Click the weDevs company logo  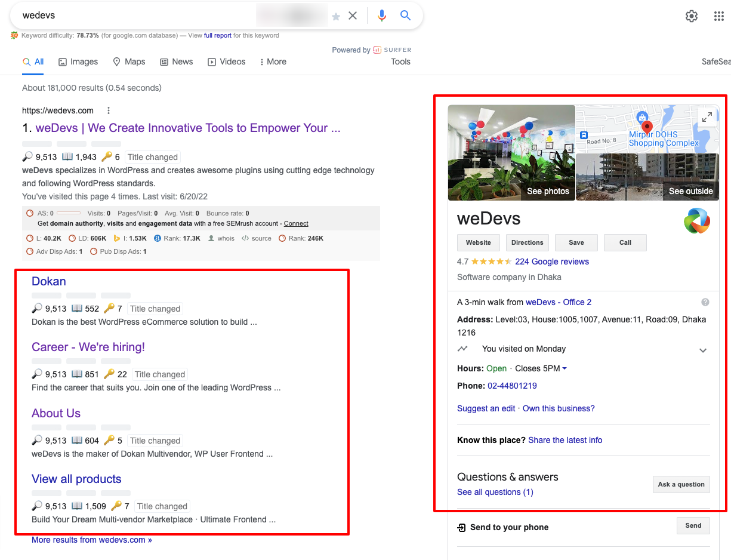click(x=697, y=221)
